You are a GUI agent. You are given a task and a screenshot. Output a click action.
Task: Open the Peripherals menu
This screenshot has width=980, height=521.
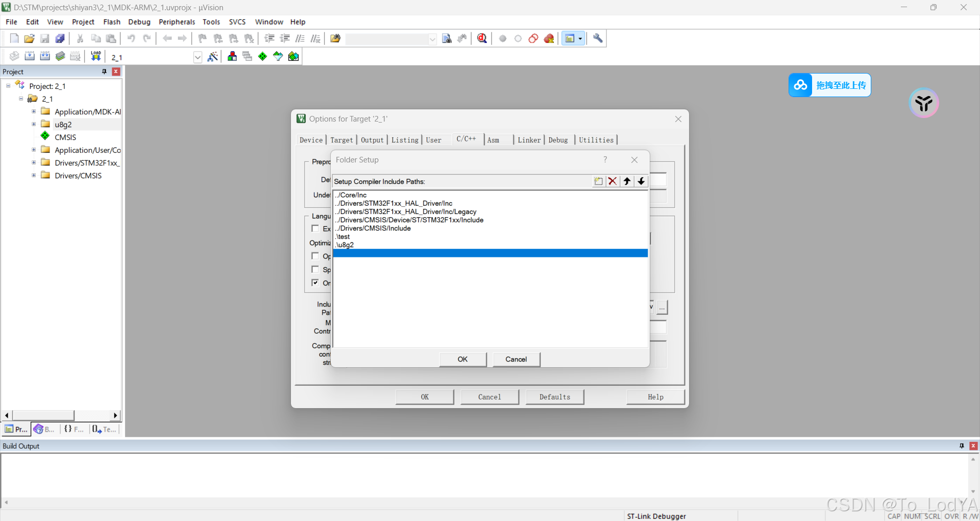tap(177, 22)
